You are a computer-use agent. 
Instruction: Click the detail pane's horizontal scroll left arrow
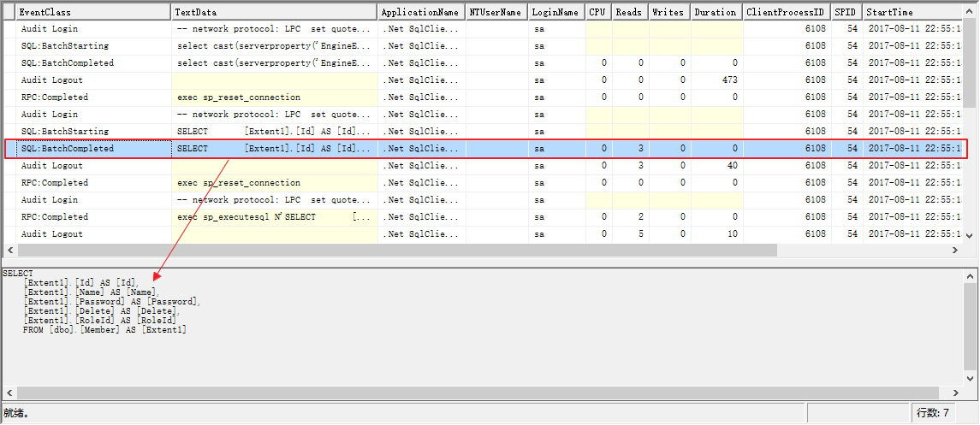(9, 392)
